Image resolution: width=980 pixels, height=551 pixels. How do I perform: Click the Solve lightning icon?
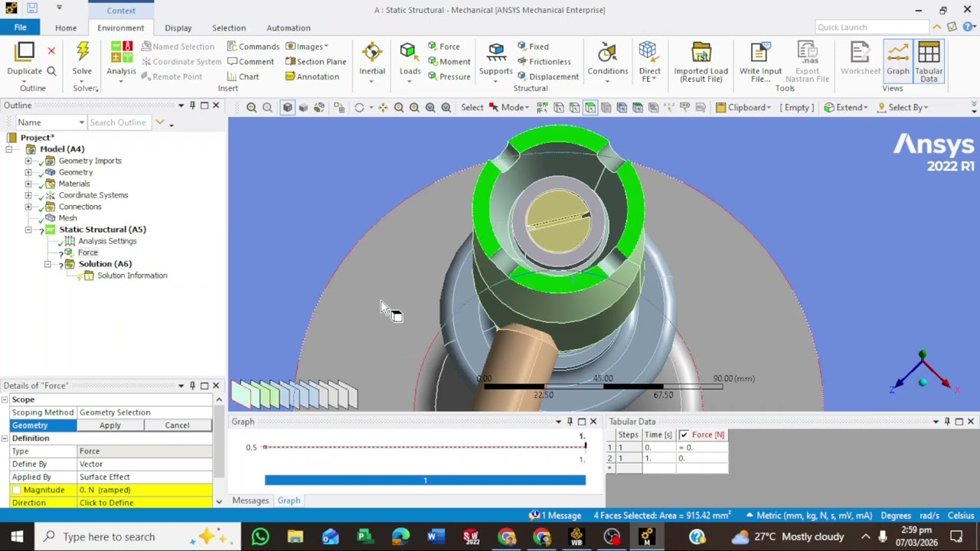[x=82, y=52]
